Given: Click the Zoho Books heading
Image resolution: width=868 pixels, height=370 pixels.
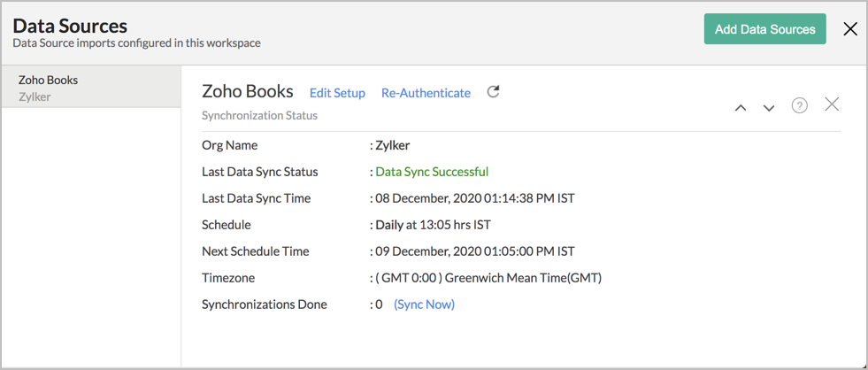Looking at the screenshot, I should pyautogui.click(x=248, y=91).
